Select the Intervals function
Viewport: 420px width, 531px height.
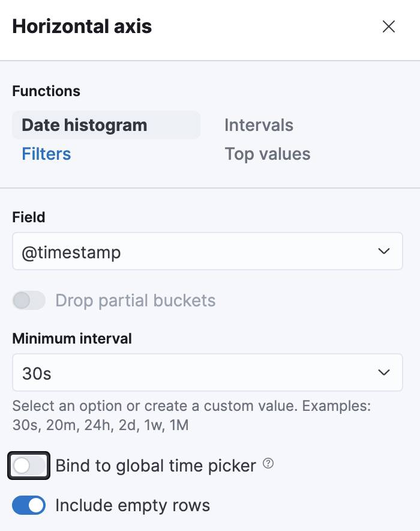(259, 125)
